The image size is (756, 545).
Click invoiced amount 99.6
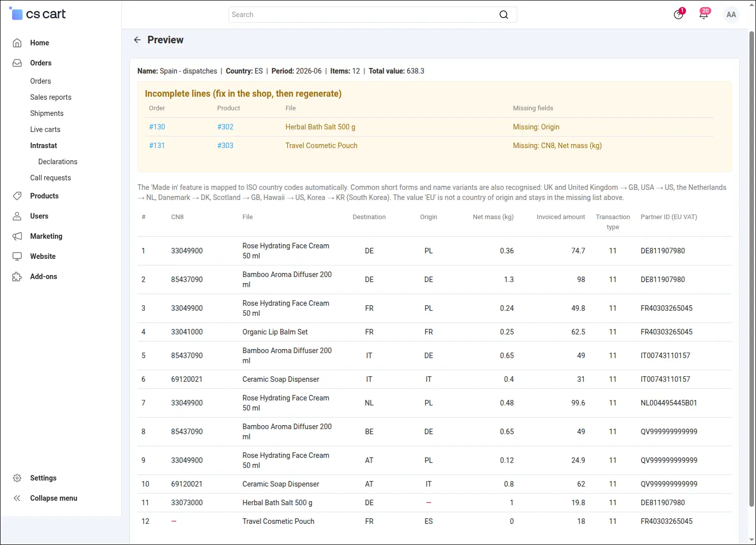(578, 403)
